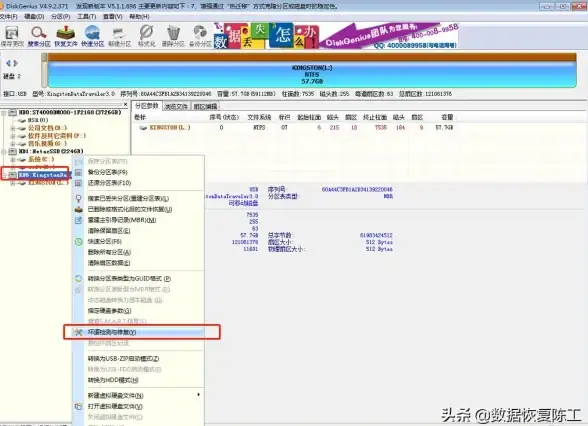
Task: Click the DiskGenius team service banner
Action: [x=389, y=36]
